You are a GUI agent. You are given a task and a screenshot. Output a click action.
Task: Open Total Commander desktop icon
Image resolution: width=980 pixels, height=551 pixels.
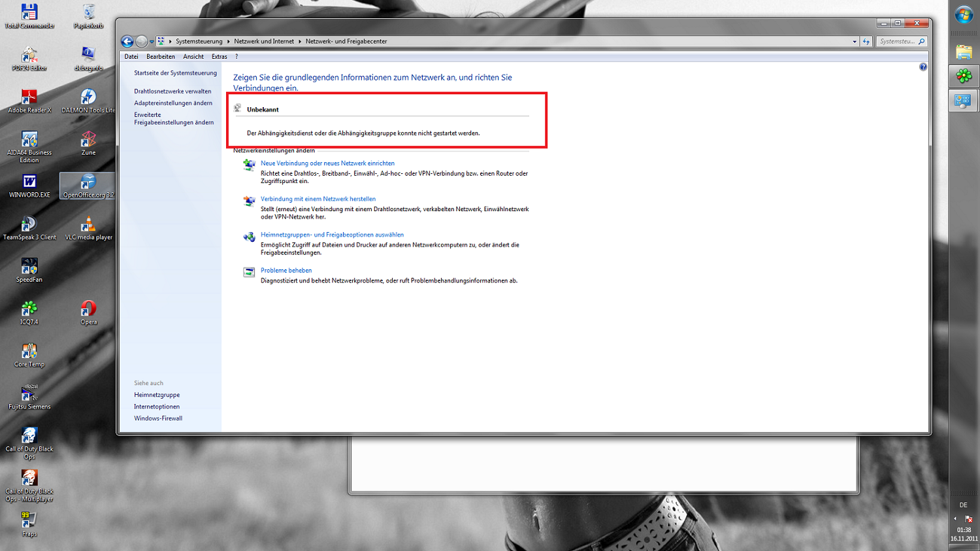[29, 16]
